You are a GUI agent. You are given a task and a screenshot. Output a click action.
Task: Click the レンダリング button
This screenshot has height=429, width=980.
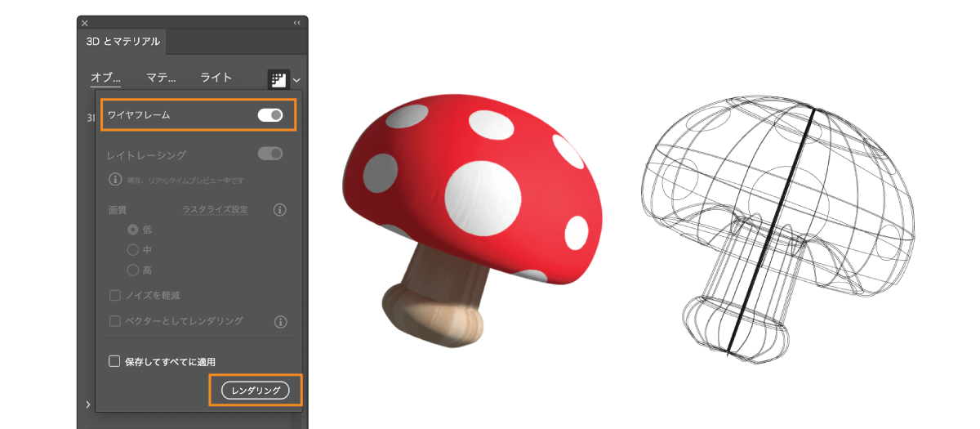(x=256, y=391)
